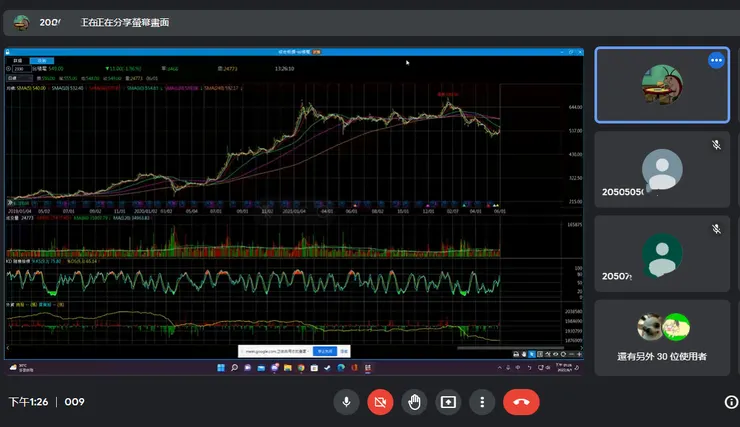Screen dimensions: 740x427
Task: Select the green-avatar participant's tile
Action: pyautogui.click(x=662, y=253)
